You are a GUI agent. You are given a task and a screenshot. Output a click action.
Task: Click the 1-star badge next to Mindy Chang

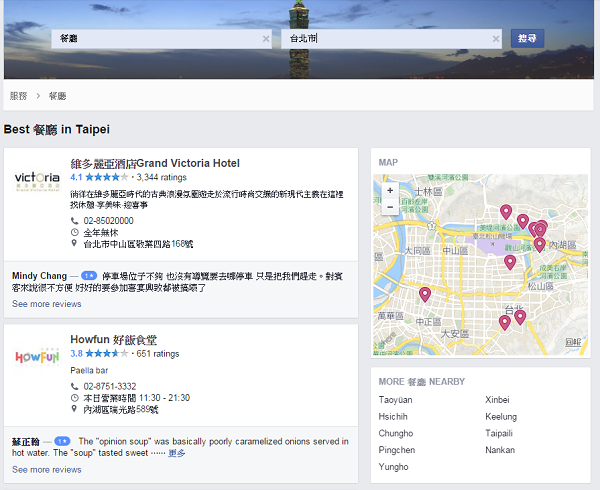click(89, 276)
